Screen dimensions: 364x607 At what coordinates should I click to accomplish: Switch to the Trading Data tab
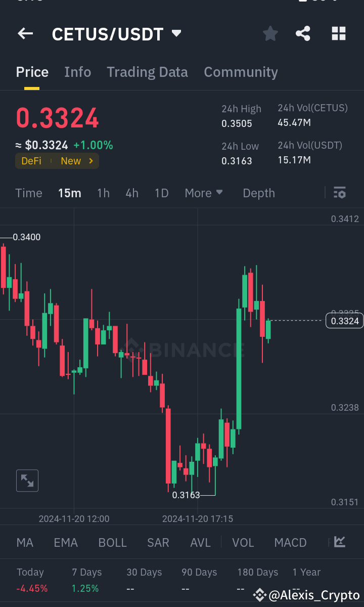coord(147,72)
